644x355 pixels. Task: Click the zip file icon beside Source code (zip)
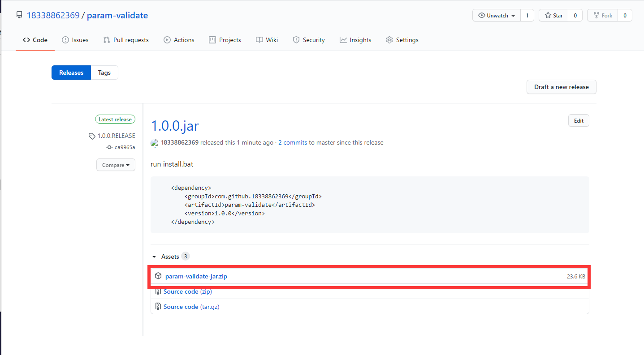(x=158, y=291)
